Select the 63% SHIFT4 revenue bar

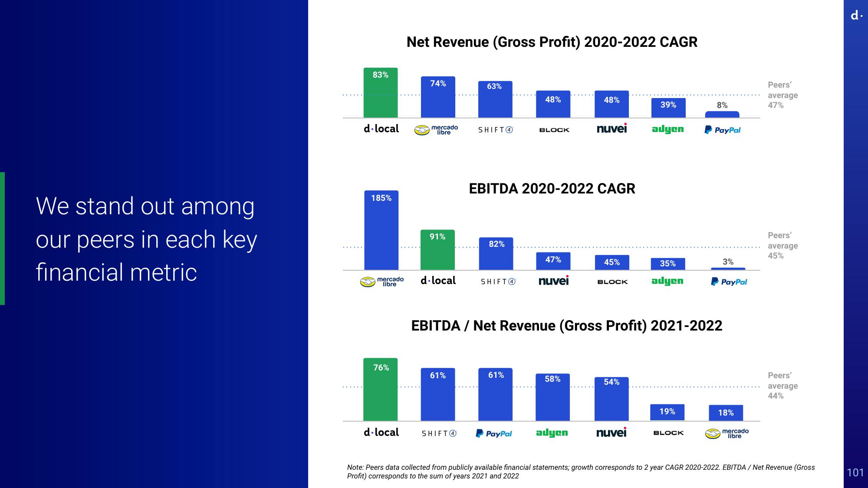tap(495, 99)
